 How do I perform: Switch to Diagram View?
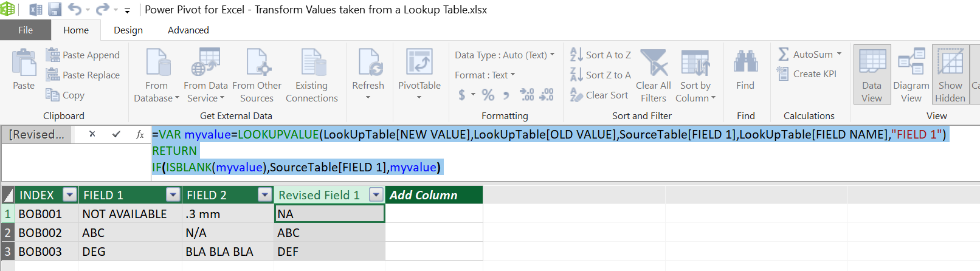[911, 75]
